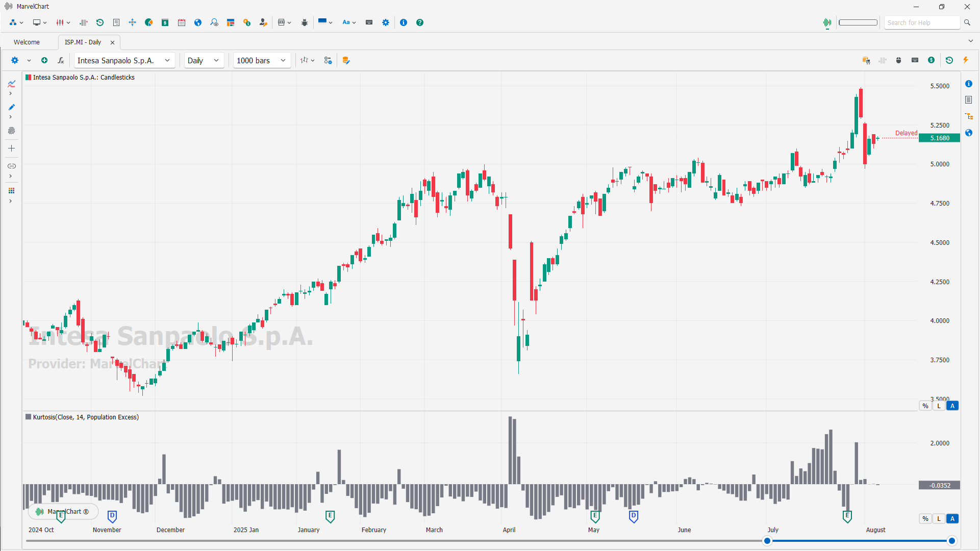
Task: Click the document notes icon in main toolbar
Action: (116, 22)
